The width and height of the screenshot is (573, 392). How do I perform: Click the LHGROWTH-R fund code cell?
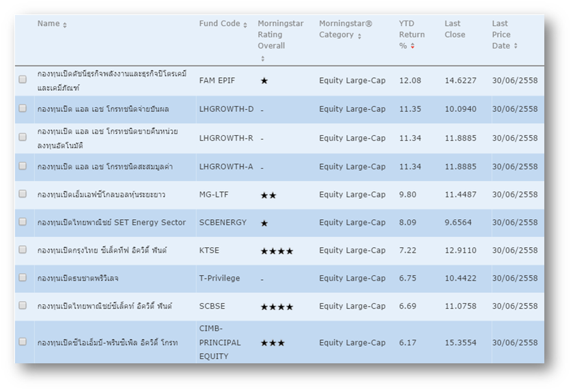click(226, 138)
